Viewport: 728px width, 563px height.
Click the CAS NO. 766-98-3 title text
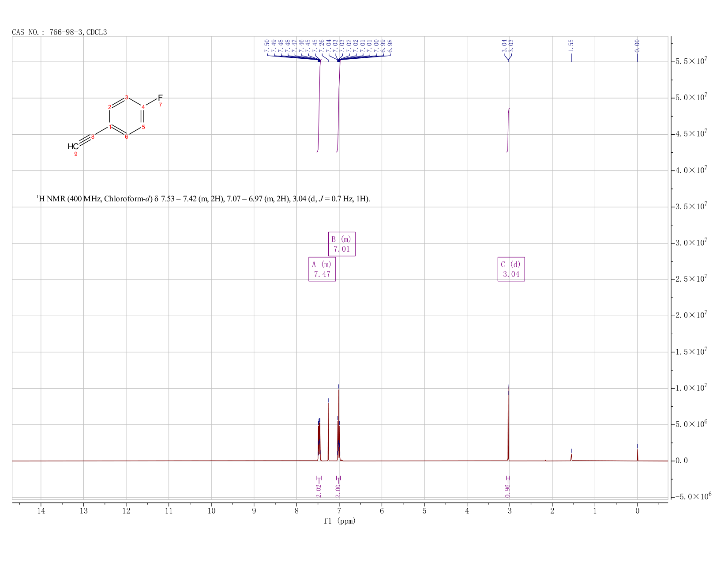tap(60, 32)
